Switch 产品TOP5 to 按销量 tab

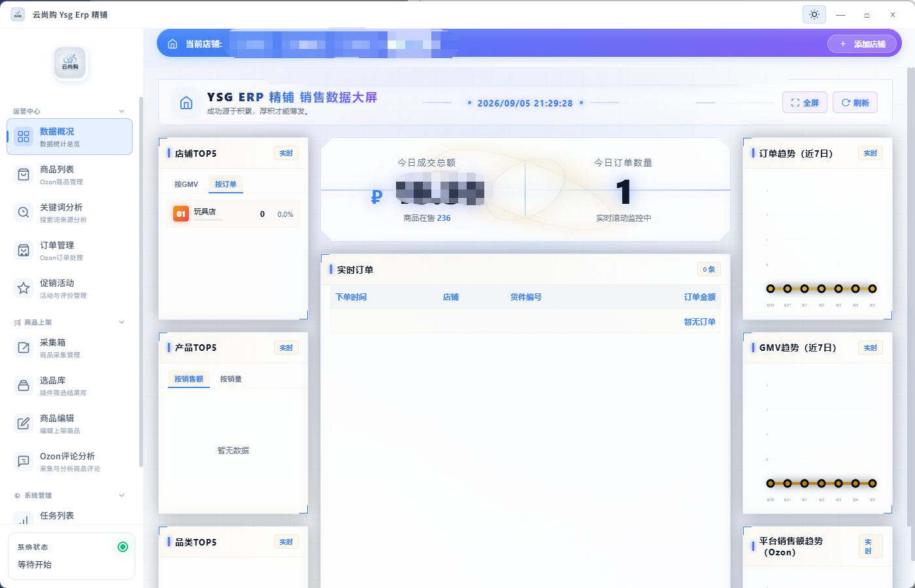[231, 379]
